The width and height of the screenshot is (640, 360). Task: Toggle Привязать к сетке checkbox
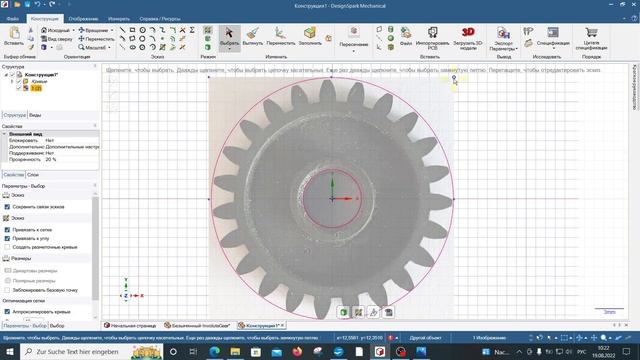(x=7, y=230)
